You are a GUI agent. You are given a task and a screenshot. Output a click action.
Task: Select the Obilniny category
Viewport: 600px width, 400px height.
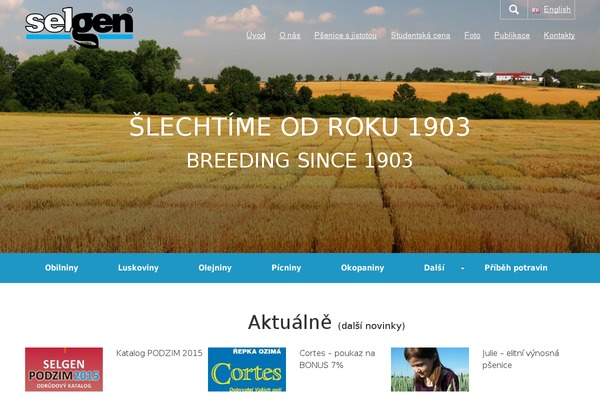[x=61, y=268]
